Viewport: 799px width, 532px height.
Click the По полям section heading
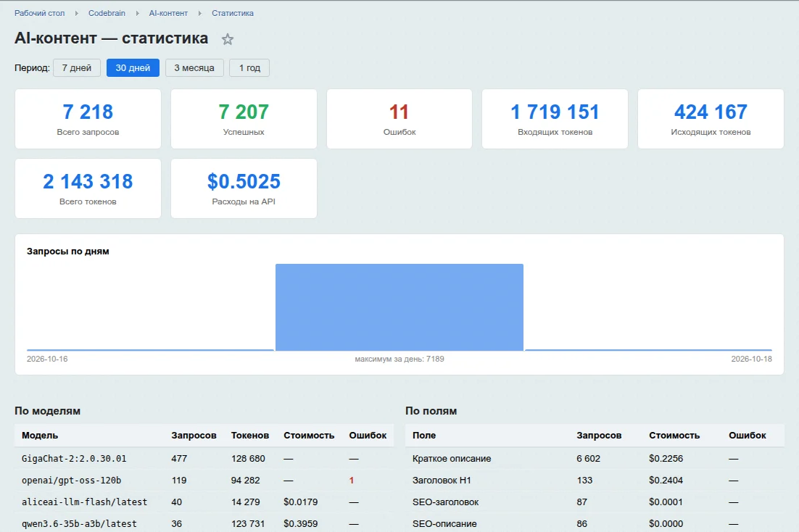tap(431, 411)
